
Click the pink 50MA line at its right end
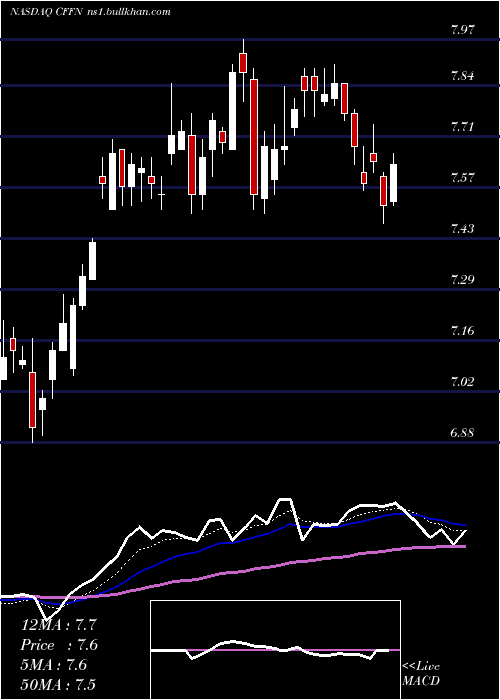click(462, 546)
